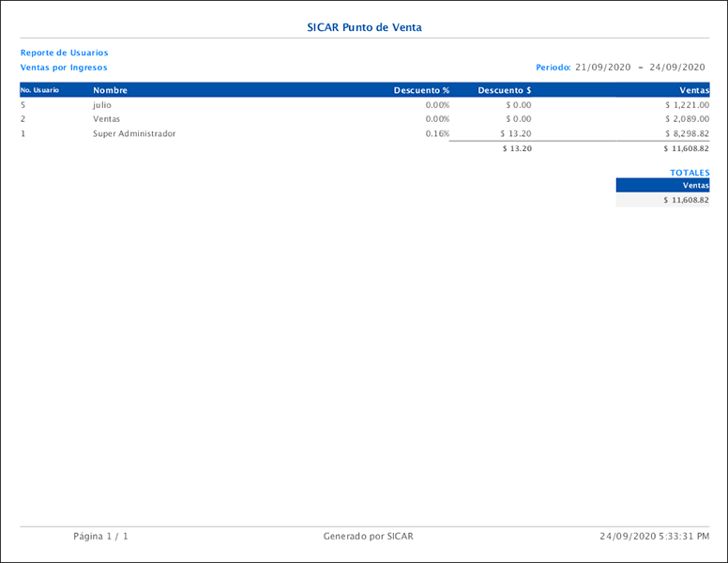Click the Descuento $ column header
Viewport: 728px width, 563px height.
coord(504,90)
